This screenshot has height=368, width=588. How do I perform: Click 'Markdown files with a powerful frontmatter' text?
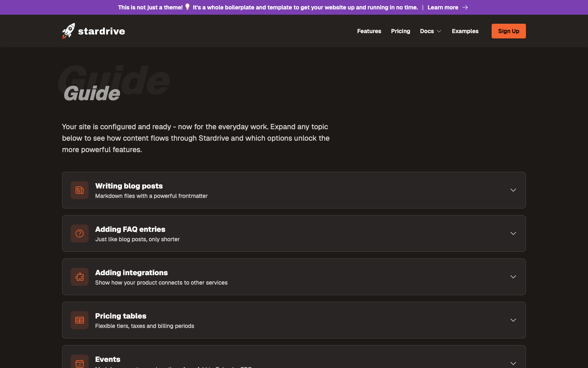(x=151, y=196)
